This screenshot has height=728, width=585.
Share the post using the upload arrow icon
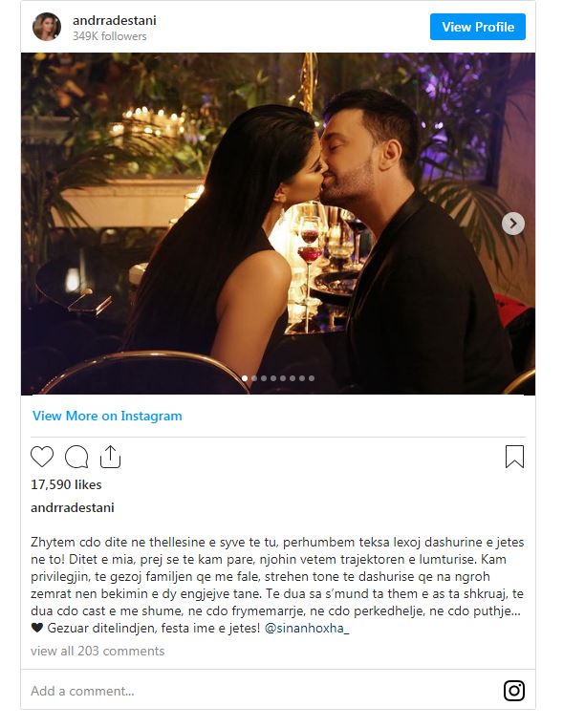point(110,457)
